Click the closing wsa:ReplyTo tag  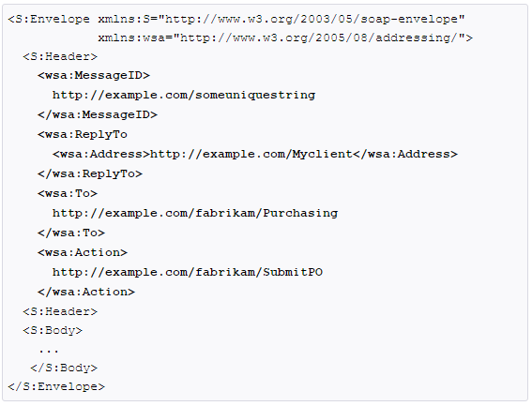coord(90,173)
